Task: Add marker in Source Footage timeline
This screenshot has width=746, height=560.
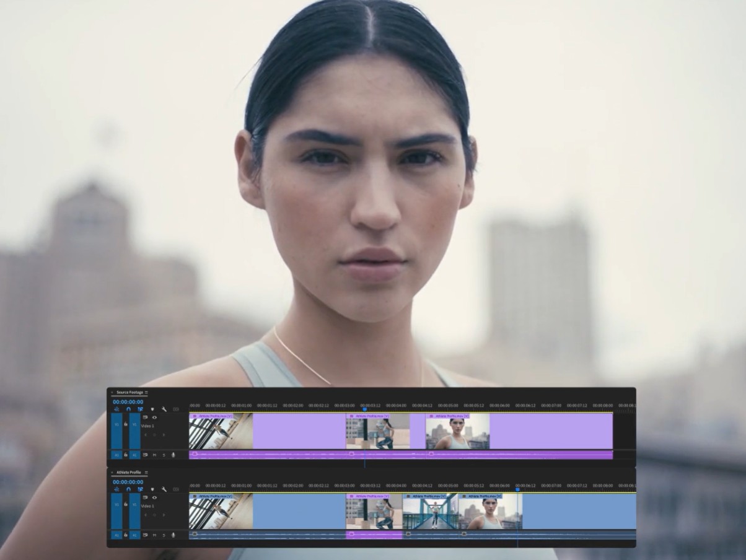Action: point(152,409)
